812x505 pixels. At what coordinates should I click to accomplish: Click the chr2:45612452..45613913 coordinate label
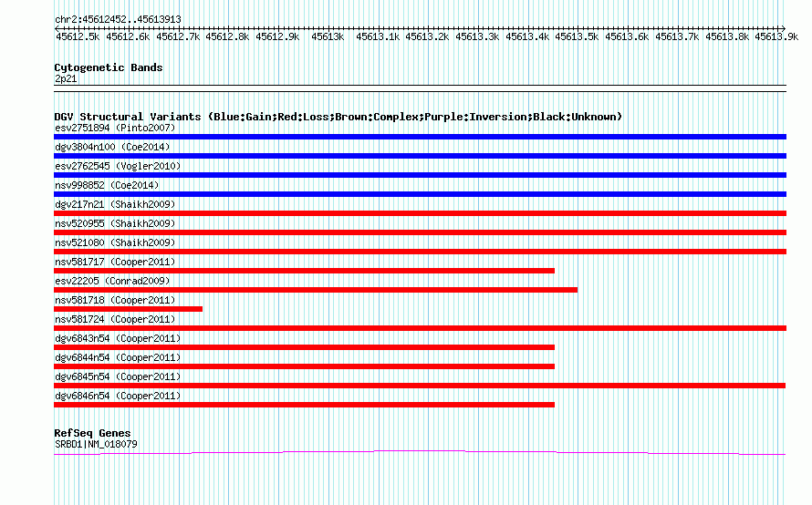(118, 20)
